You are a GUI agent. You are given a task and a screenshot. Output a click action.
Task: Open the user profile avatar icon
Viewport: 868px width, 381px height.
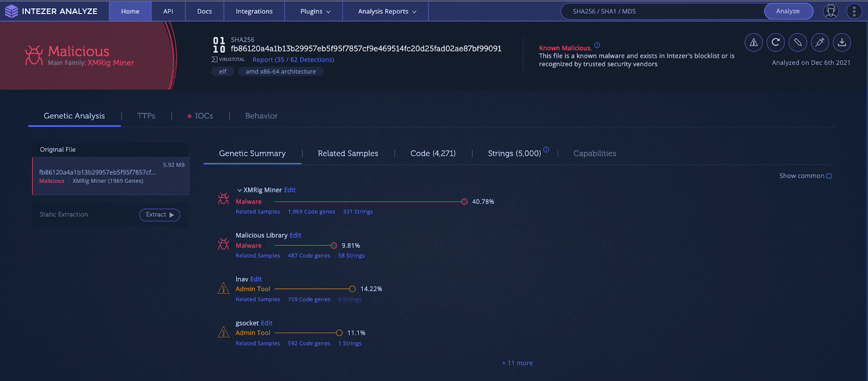click(831, 11)
